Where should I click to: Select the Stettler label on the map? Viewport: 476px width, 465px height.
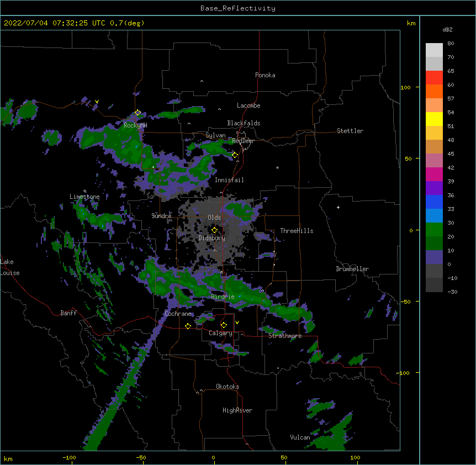pyautogui.click(x=350, y=131)
